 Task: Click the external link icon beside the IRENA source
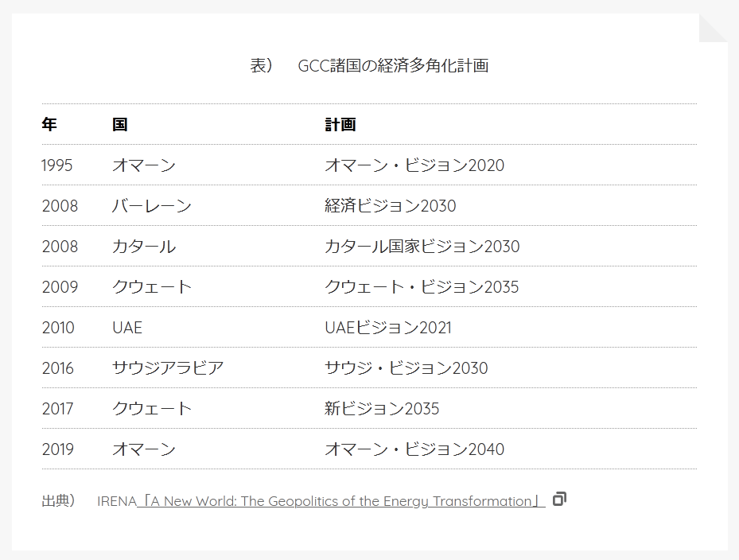pyautogui.click(x=559, y=500)
